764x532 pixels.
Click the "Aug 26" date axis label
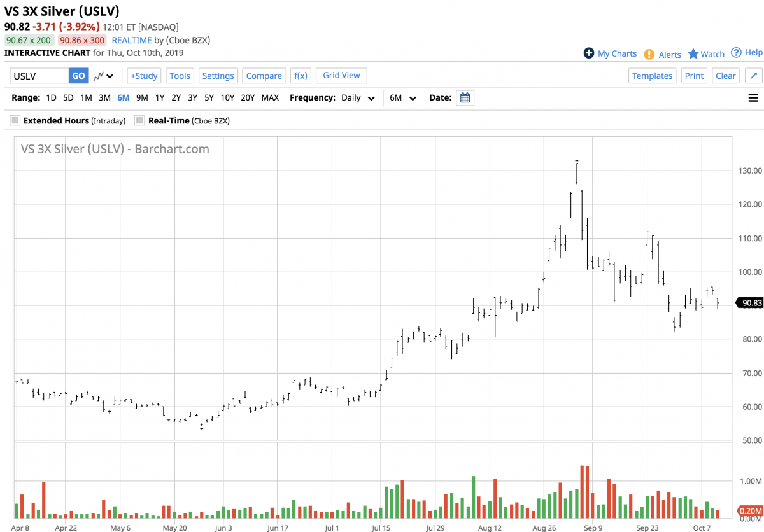pos(544,528)
